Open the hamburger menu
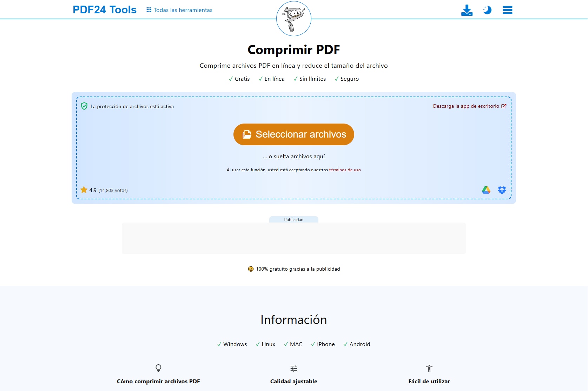The image size is (588, 391). (x=507, y=10)
